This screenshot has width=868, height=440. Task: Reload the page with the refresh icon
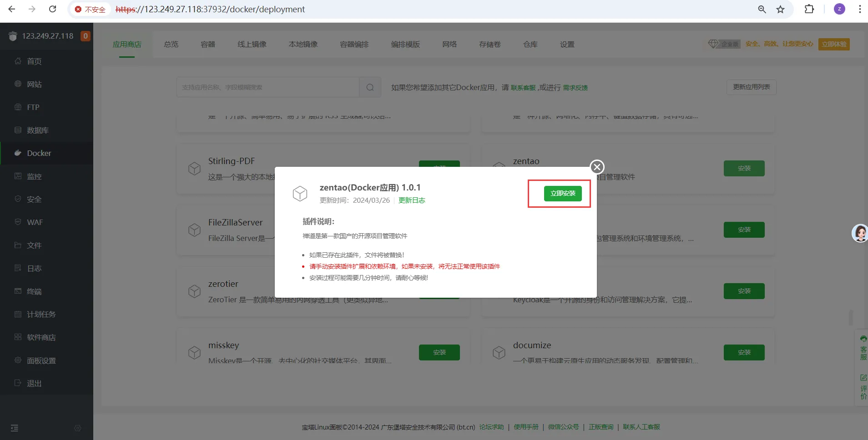click(53, 9)
